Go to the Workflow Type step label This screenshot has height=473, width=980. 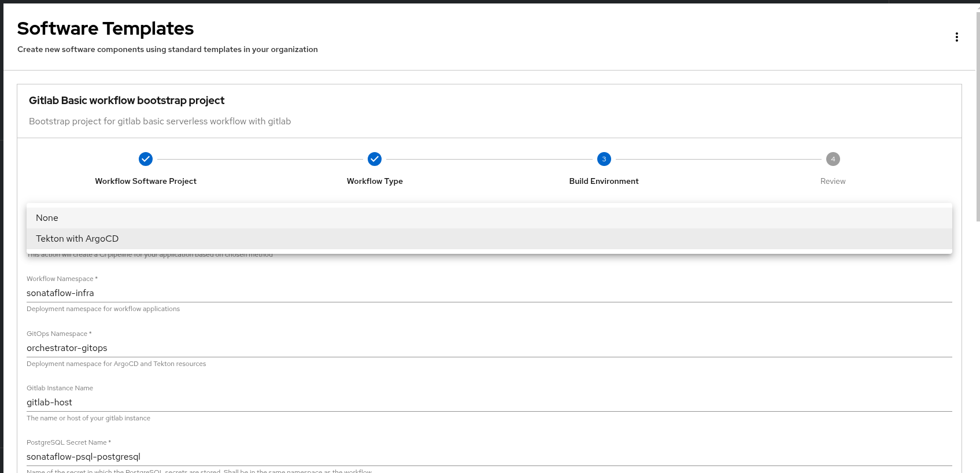click(375, 181)
